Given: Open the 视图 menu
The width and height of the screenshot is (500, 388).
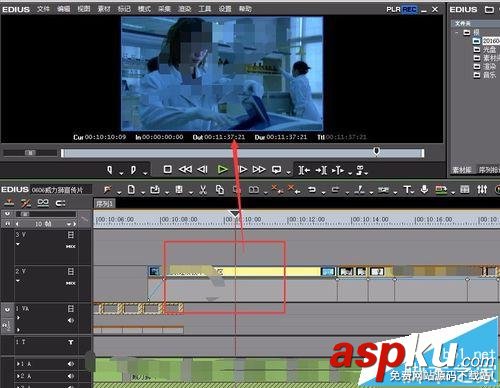Looking at the screenshot, I should tap(84, 9).
